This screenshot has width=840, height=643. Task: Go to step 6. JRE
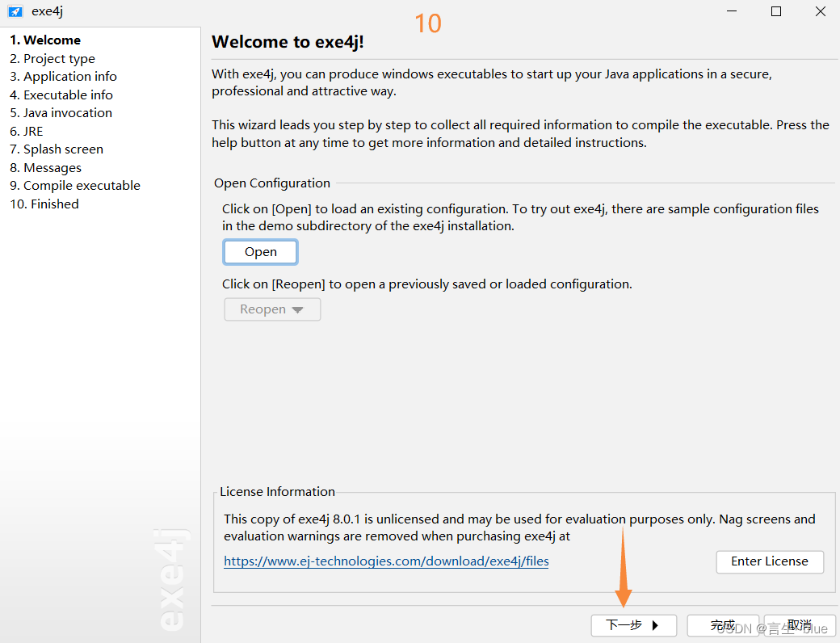tap(26, 132)
